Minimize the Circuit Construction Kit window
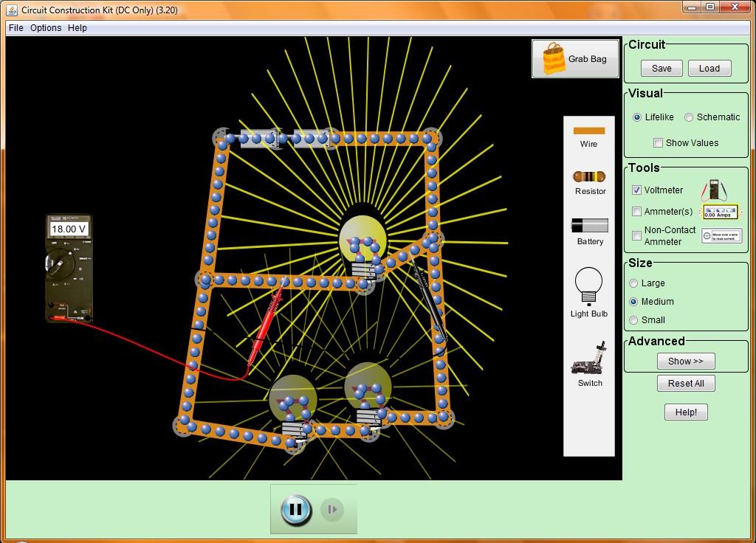This screenshot has width=756, height=543. (x=692, y=7)
